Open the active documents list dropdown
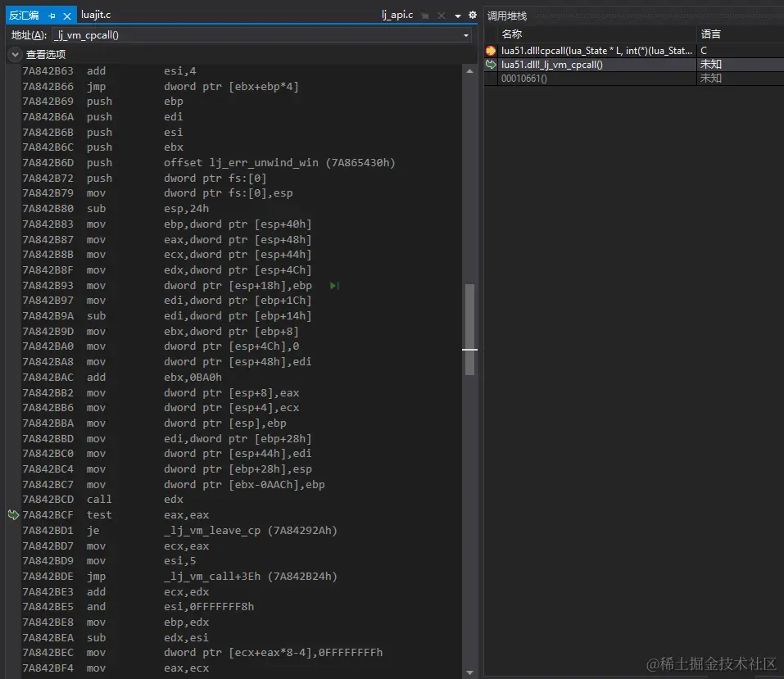The image size is (784, 679). pyautogui.click(x=458, y=15)
